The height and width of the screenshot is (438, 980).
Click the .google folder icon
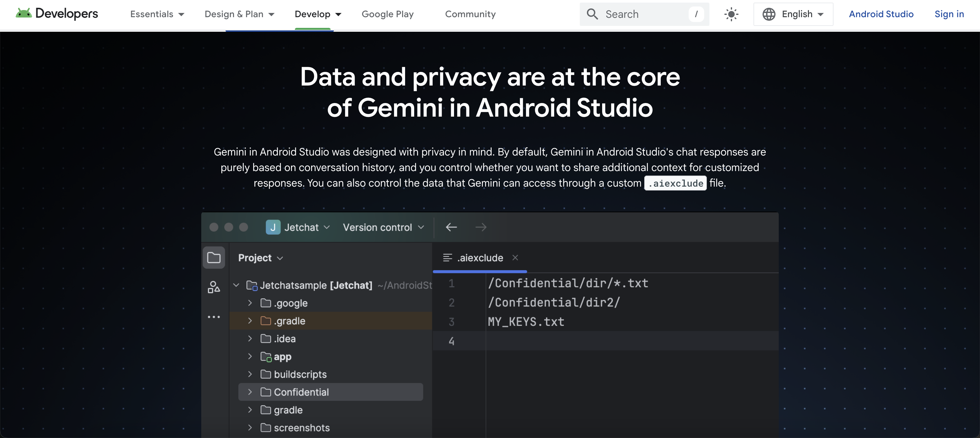265,303
